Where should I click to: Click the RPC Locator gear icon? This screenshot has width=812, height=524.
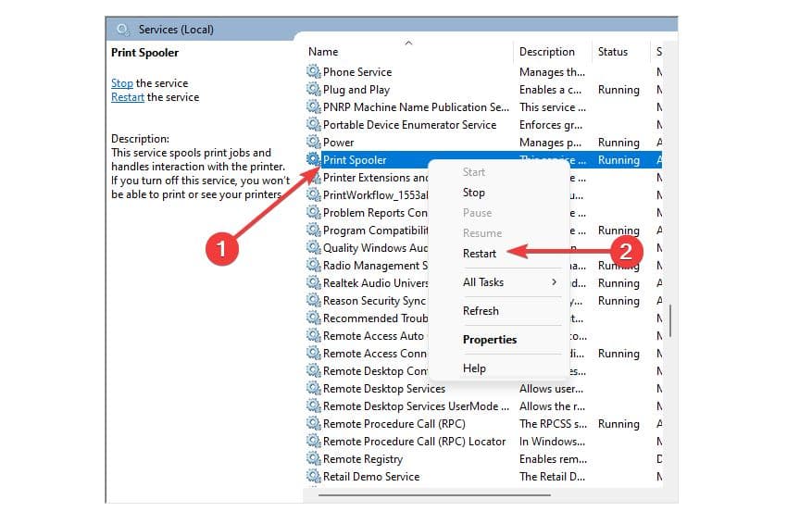[x=313, y=442]
